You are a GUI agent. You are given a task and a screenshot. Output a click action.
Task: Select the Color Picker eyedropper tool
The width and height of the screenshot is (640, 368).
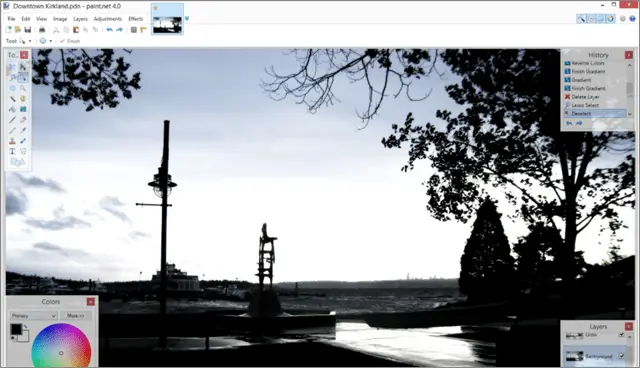click(23, 131)
